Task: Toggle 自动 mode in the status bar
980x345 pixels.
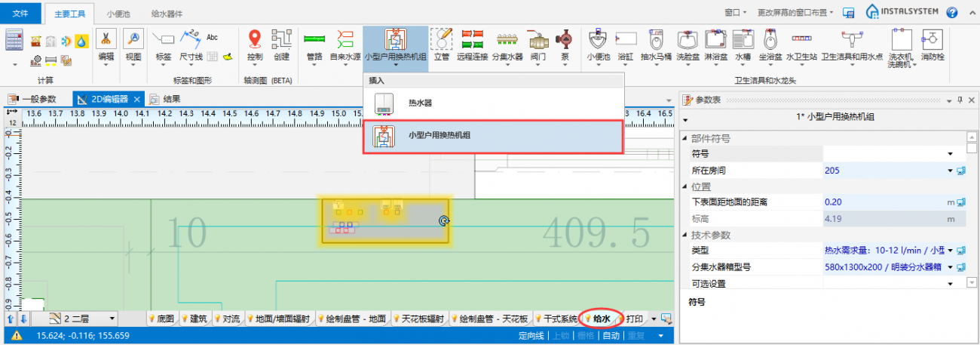Action: tap(611, 336)
